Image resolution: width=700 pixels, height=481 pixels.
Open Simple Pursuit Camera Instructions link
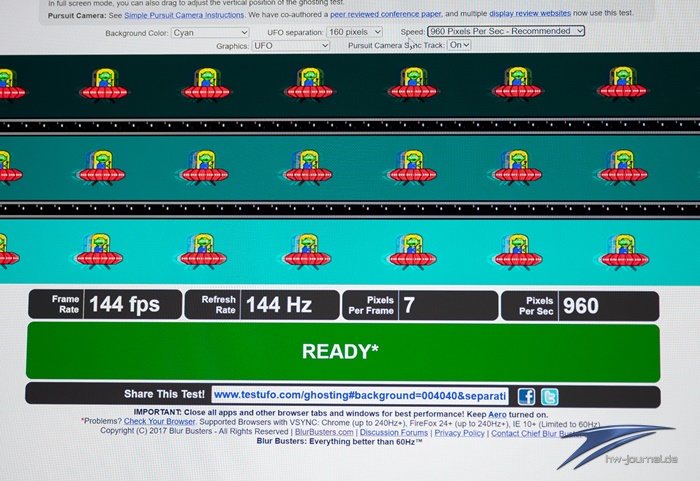[184, 15]
